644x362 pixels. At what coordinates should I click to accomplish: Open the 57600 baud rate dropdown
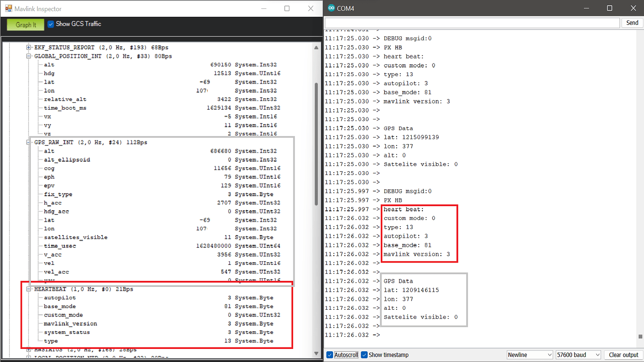point(578,355)
